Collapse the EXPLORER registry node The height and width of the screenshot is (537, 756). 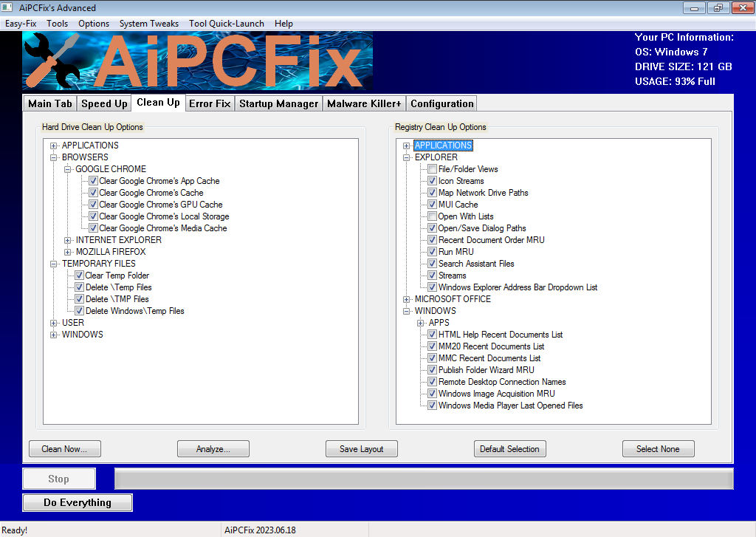coord(407,157)
